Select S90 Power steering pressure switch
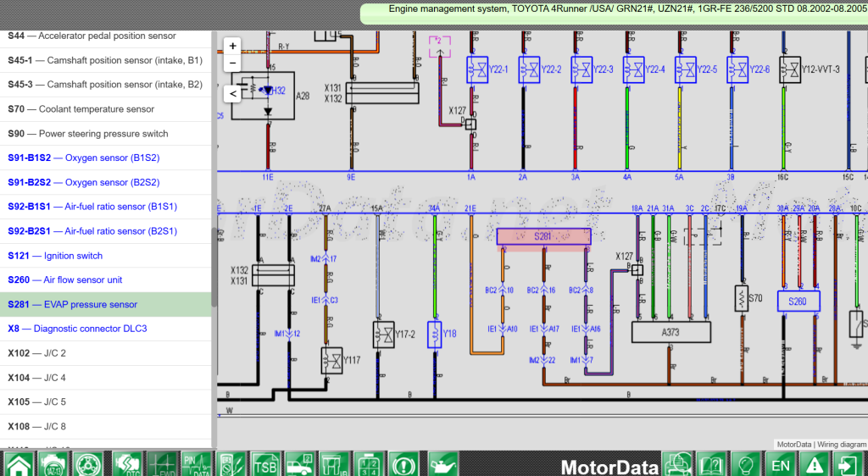868x476 pixels. tap(106, 133)
